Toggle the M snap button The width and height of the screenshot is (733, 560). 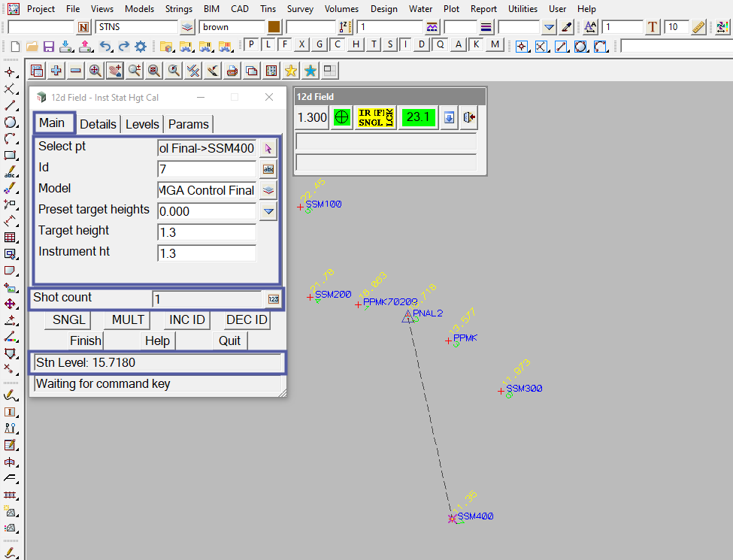tap(494, 45)
